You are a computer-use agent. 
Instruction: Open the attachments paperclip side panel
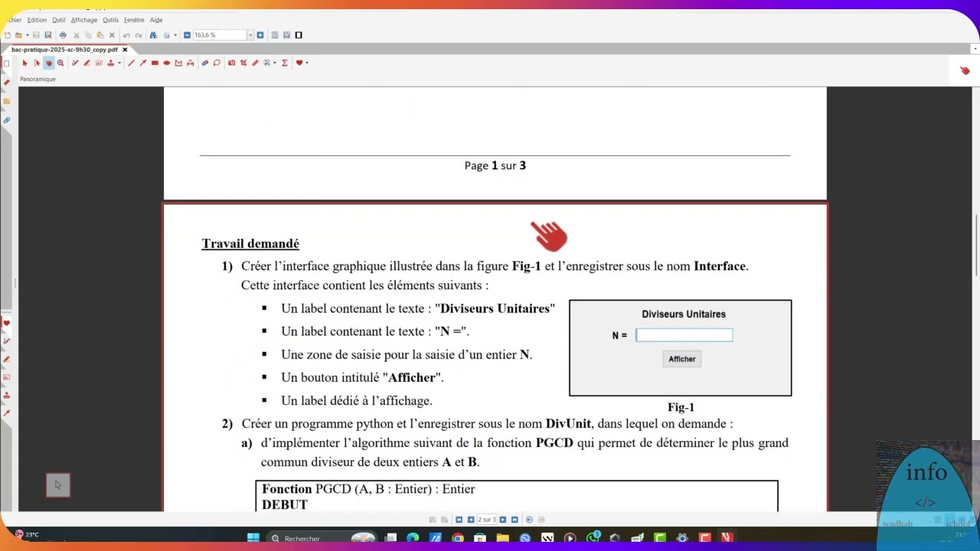pos(7,120)
